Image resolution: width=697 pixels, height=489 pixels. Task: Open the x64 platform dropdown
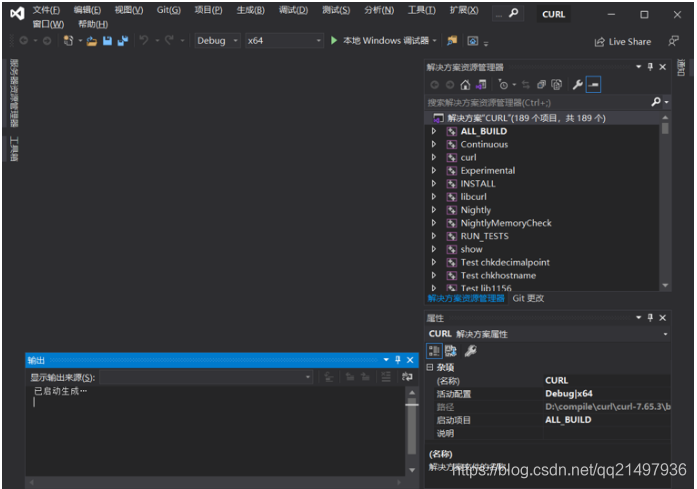click(284, 40)
